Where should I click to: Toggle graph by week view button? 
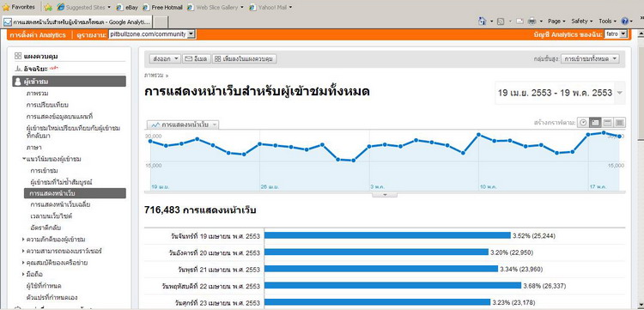click(607, 122)
